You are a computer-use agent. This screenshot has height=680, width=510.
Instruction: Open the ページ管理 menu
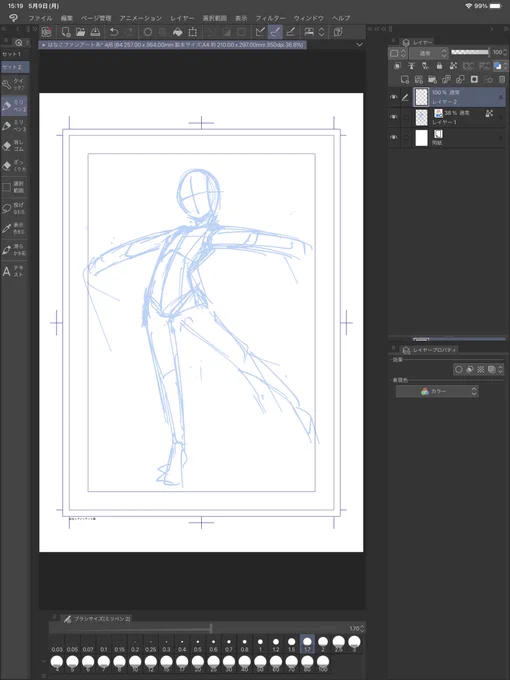point(96,18)
